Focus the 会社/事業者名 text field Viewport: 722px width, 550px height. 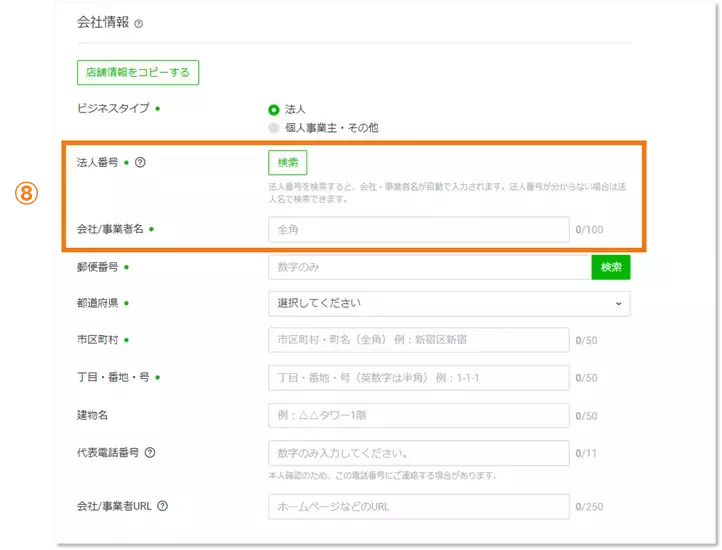(418, 230)
